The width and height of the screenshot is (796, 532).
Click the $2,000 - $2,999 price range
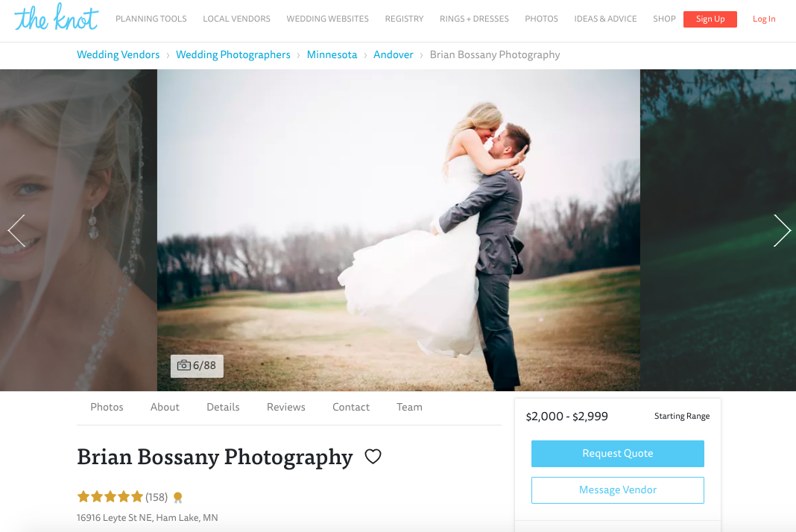click(x=566, y=417)
